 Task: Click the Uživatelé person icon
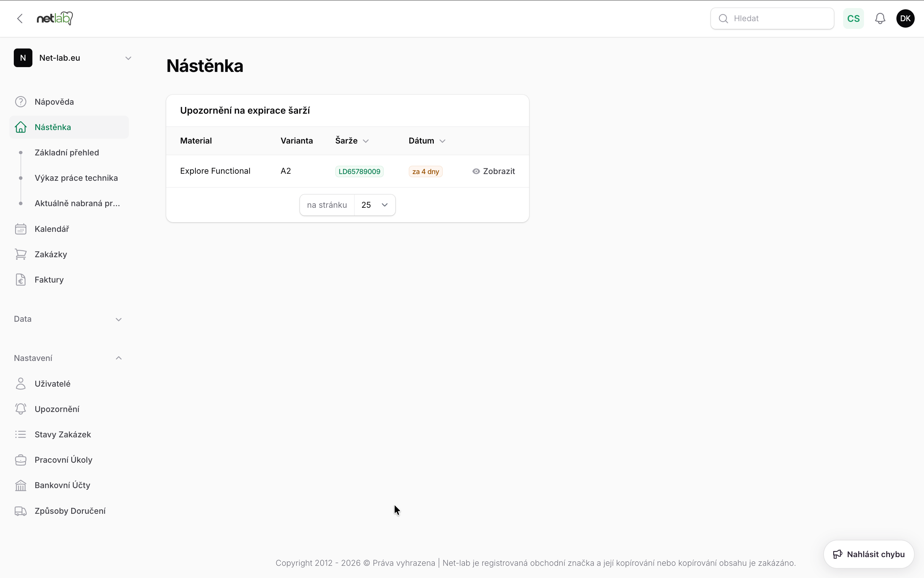pos(21,383)
